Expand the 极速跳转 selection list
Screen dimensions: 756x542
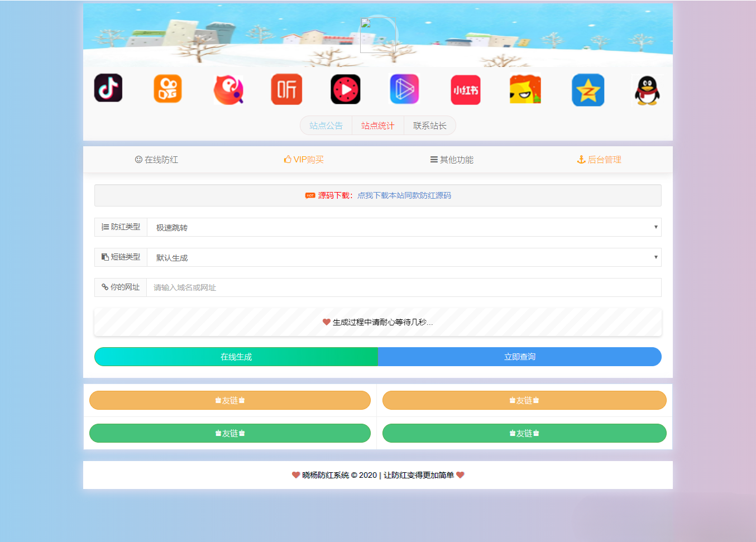coord(404,227)
